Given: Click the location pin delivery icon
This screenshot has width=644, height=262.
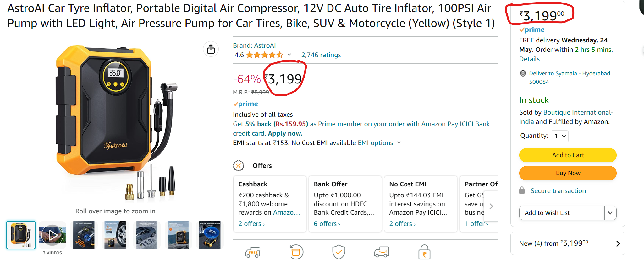Looking at the screenshot, I should pyautogui.click(x=523, y=73).
